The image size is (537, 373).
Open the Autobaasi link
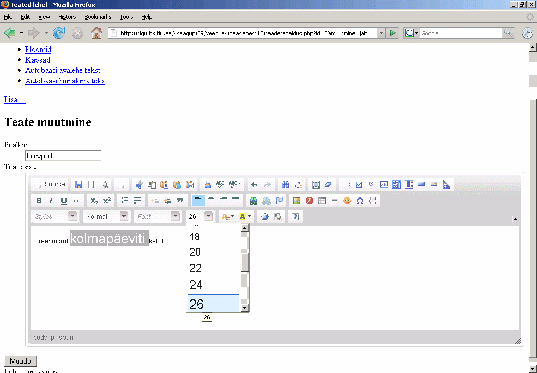pos(63,70)
